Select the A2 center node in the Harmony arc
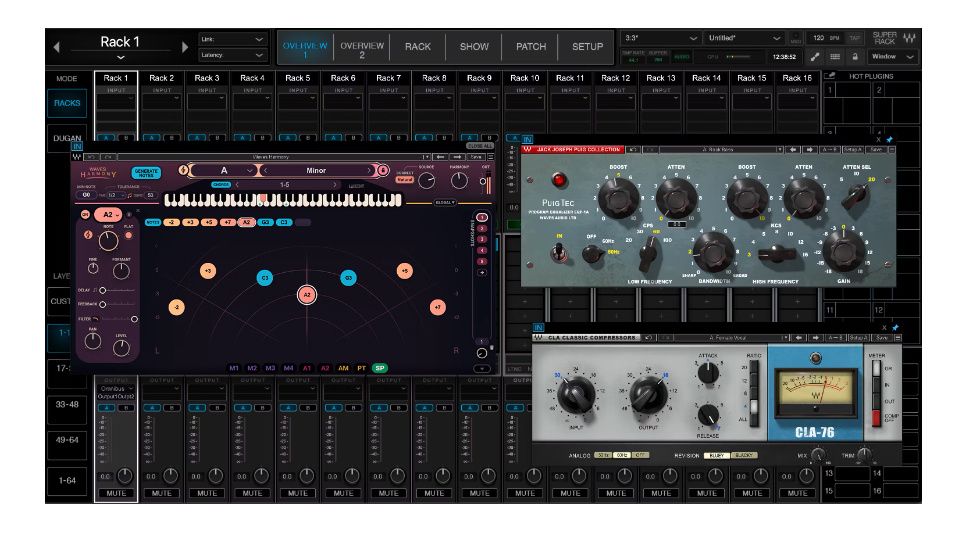Screen dimensions: 967x533 click(x=307, y=295)
